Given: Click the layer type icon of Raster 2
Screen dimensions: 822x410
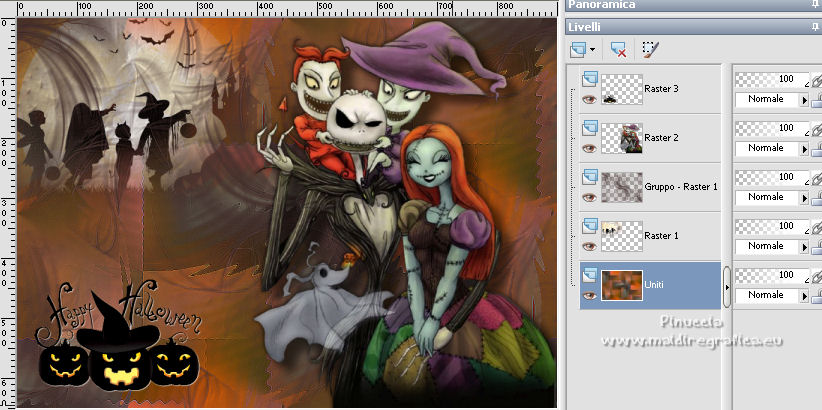Looking at the screenshot, I should pos(589,128).
